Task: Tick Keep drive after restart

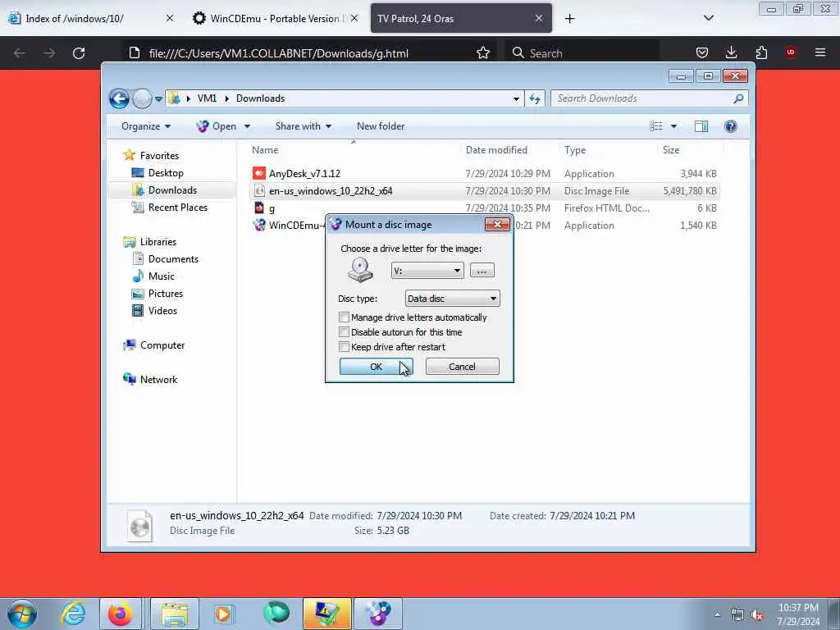Action: click(x=344, y=347)
